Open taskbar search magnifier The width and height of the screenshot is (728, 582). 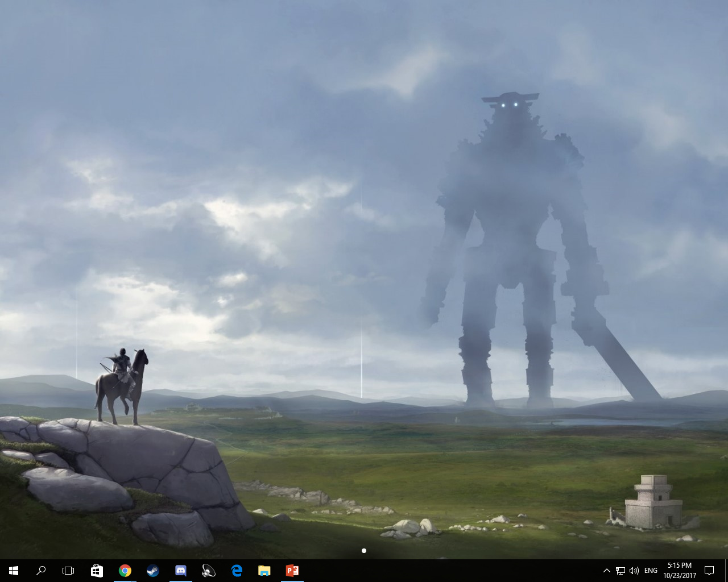point(41,571)
